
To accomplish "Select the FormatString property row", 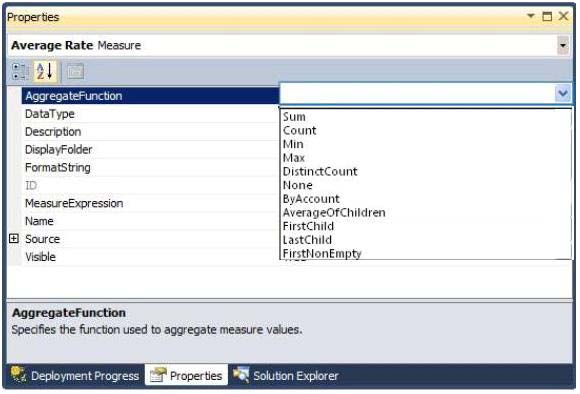I will pyautogui.click(x=150, y=168).
